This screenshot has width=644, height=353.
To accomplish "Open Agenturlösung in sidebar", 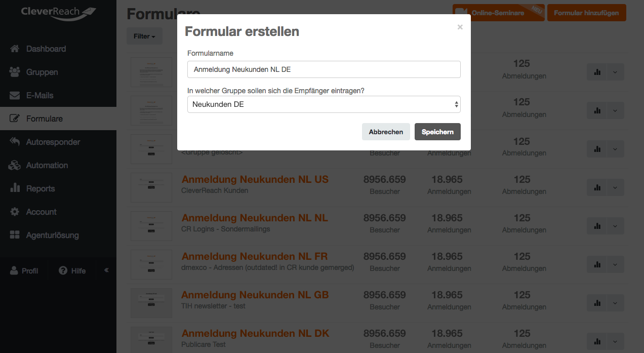I will [58, 235].
